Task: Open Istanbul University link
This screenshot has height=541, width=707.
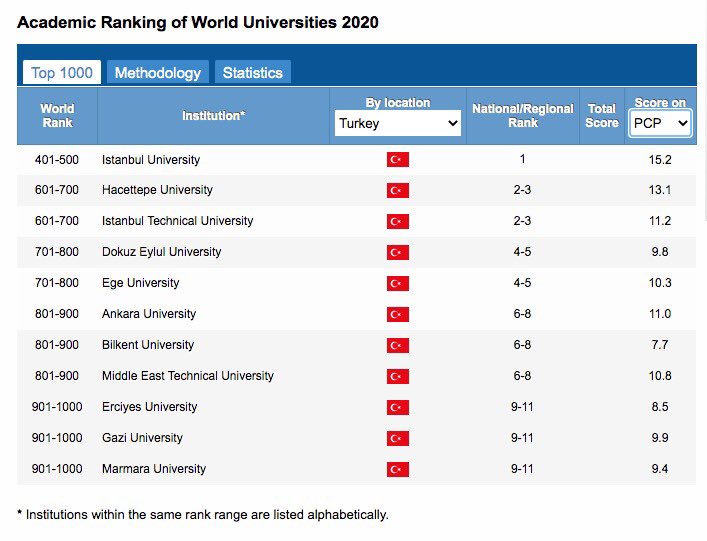Action: [x=151, y=160]
